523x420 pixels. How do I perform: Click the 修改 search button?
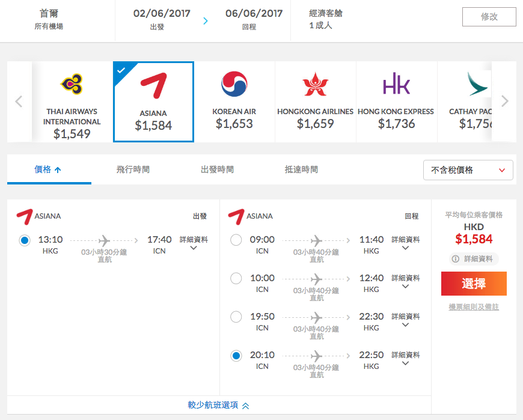(489, 17)
